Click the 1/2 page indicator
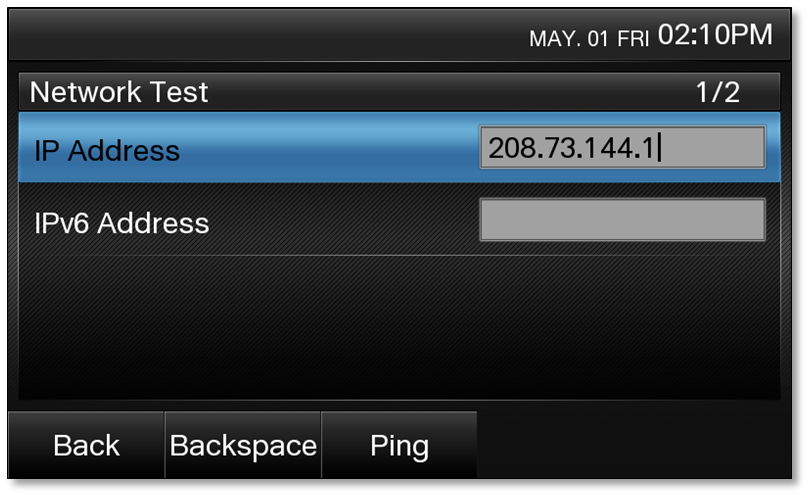 718,93
